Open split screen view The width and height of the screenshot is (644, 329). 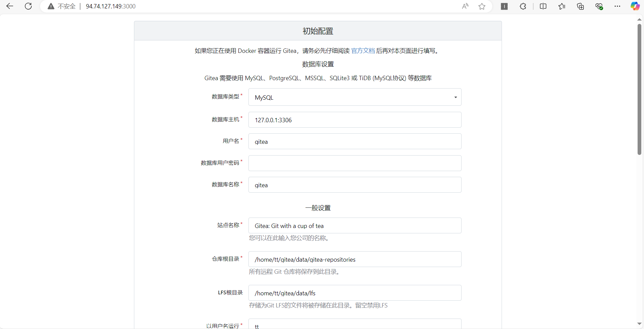[543, 6]
